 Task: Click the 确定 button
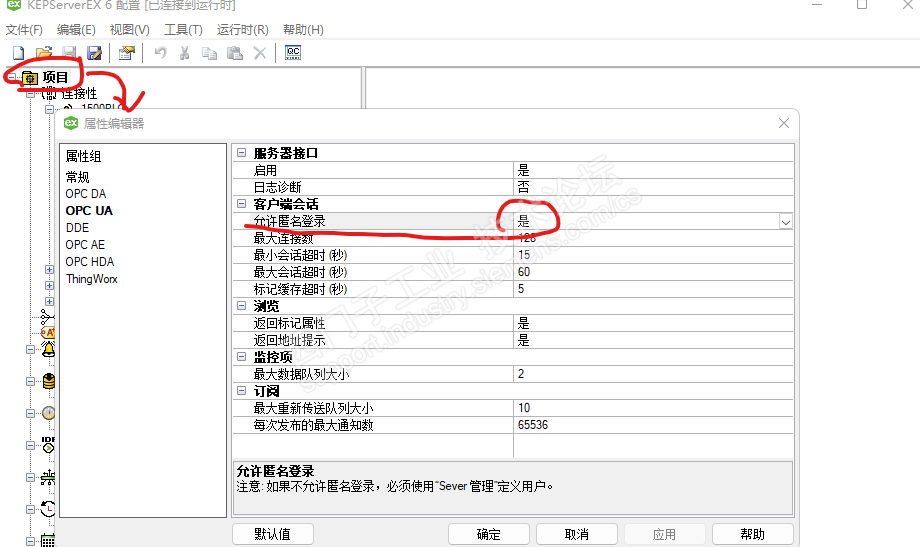tap(489, 534)
